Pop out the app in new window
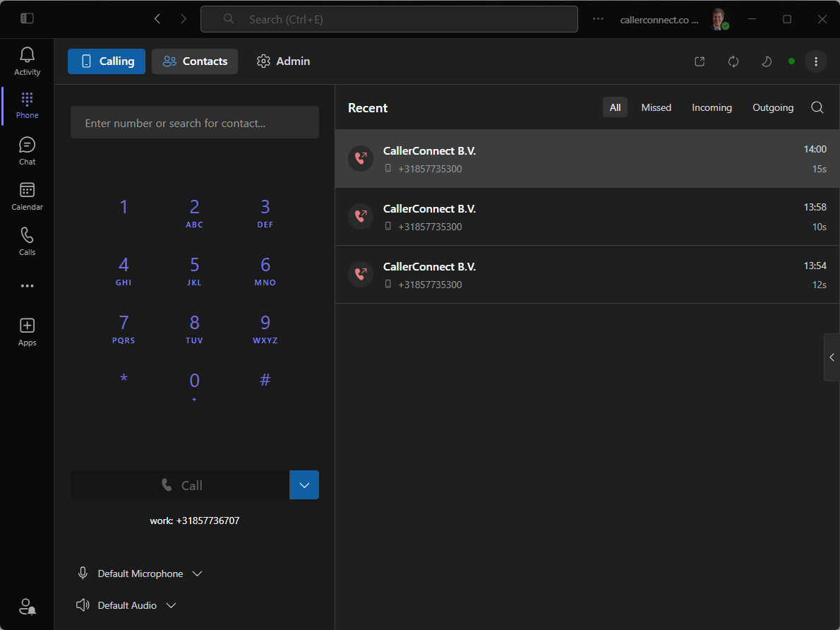This screenshot has height=630, width=840. coord(700,61)
